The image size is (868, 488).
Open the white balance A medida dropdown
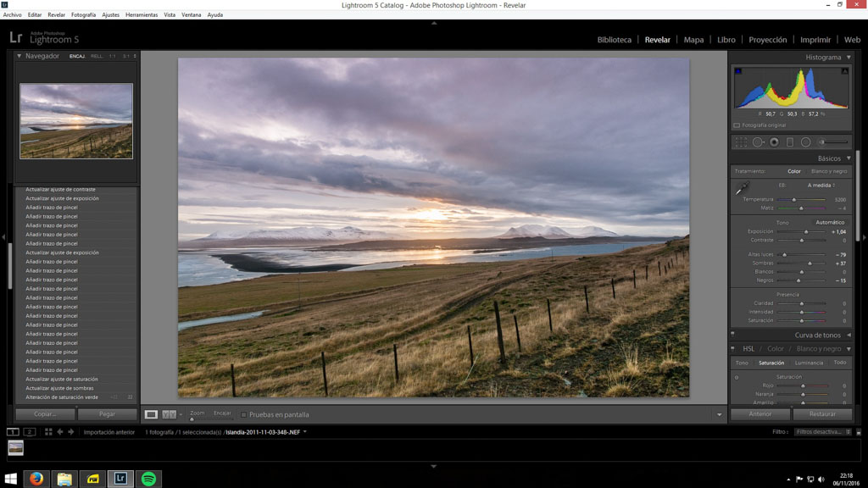tap(821, 185)
